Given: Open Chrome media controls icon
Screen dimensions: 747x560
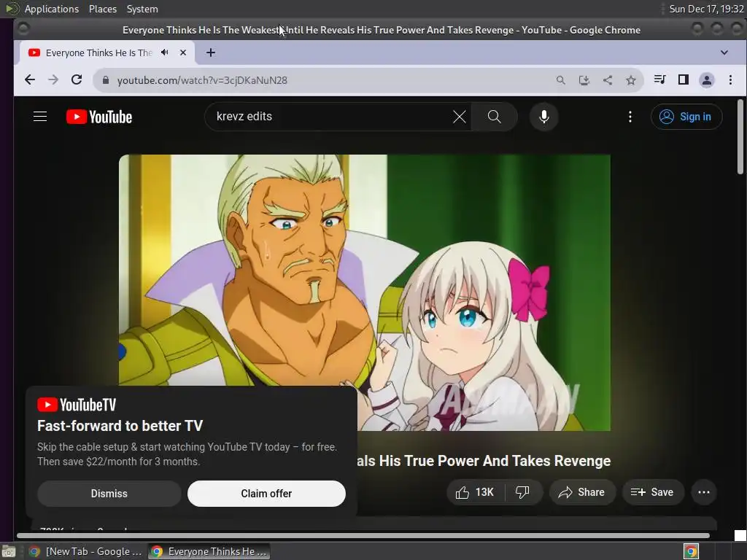Looking at the screenshot, I should click(x=659, y=79).
